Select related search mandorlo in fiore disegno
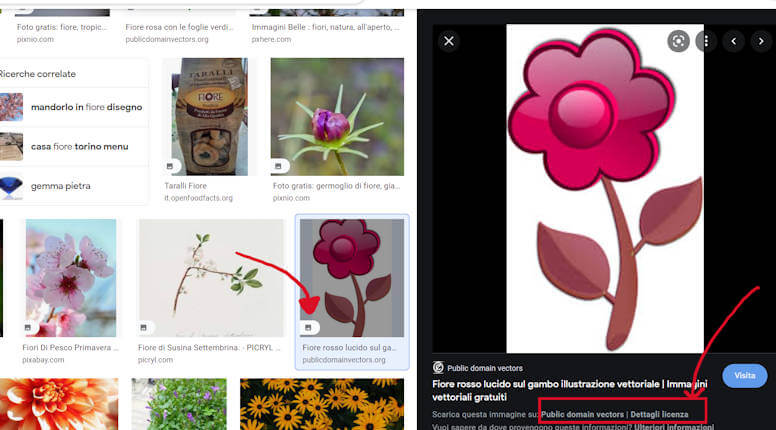This screenshot has height=430, width=776. click(x=86, y=107)
